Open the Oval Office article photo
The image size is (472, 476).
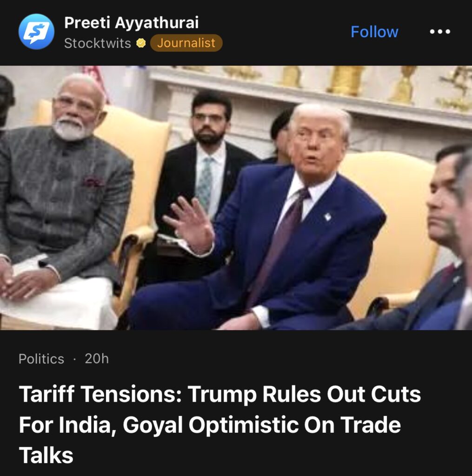click(x=236, y=198)
